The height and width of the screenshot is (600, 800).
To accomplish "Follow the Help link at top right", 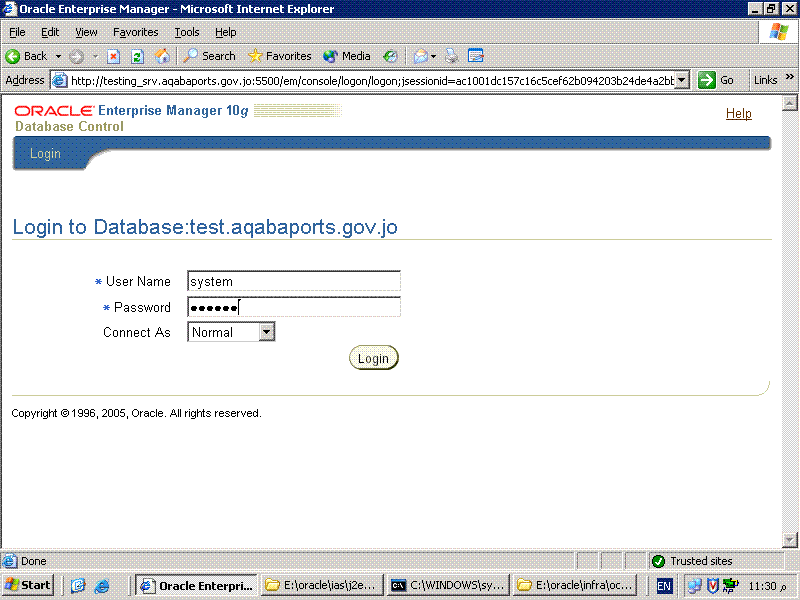I will click(x=738, y=114).
